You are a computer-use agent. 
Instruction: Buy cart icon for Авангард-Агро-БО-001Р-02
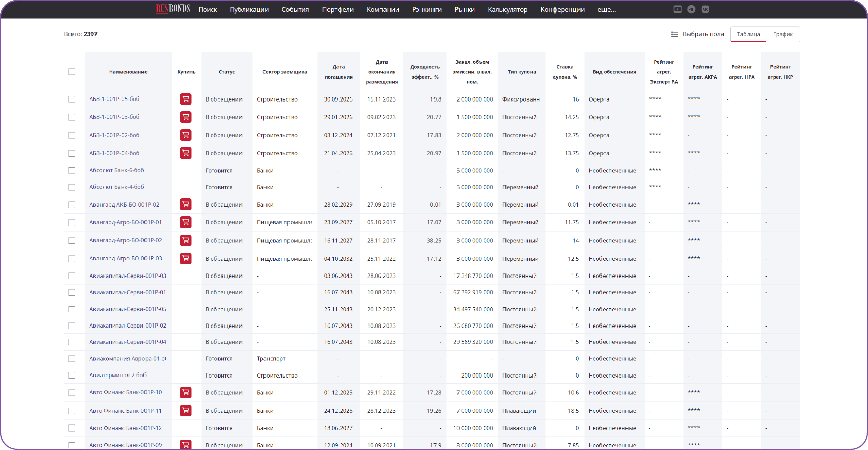coord(186,240)
